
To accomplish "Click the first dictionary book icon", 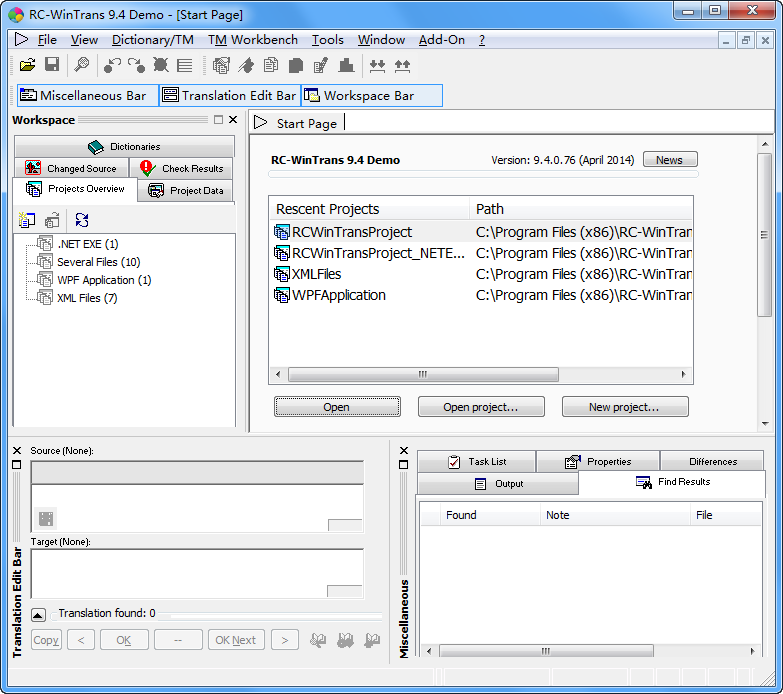I will [318, 640].
